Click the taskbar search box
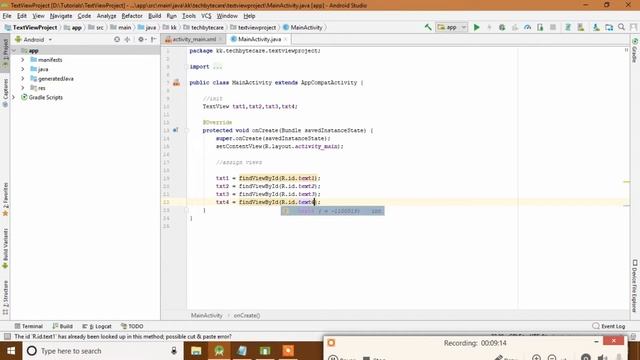This screenshot has height=360, width=640. pyautogui.click(x=102, y=351)
